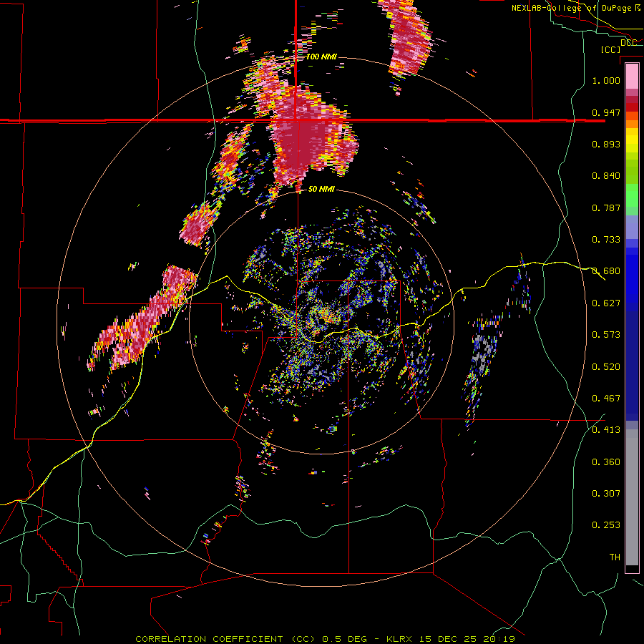This screenshot has width=644, height=644.
Task: Select the 0.947 scale value
Action: 606,112
